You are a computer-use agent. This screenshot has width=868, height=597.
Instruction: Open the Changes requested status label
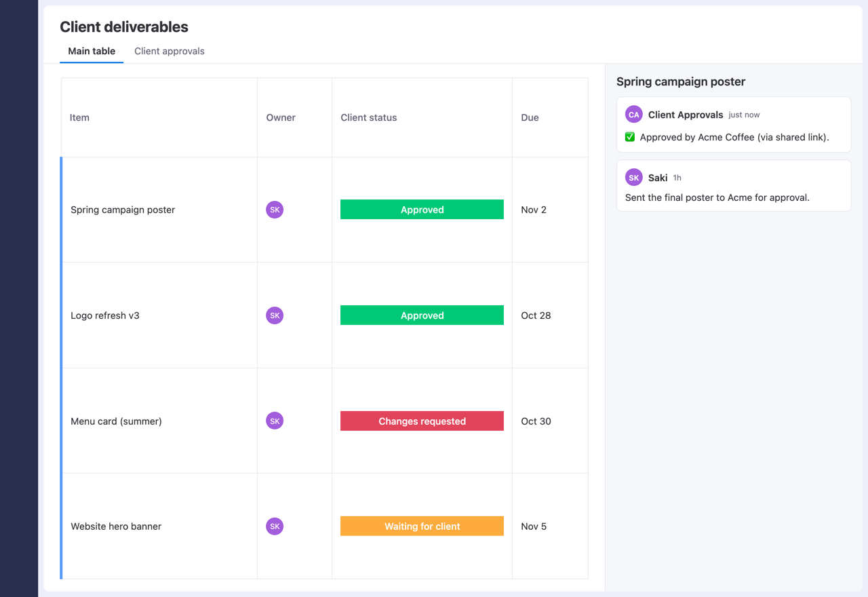click(422, 421)
